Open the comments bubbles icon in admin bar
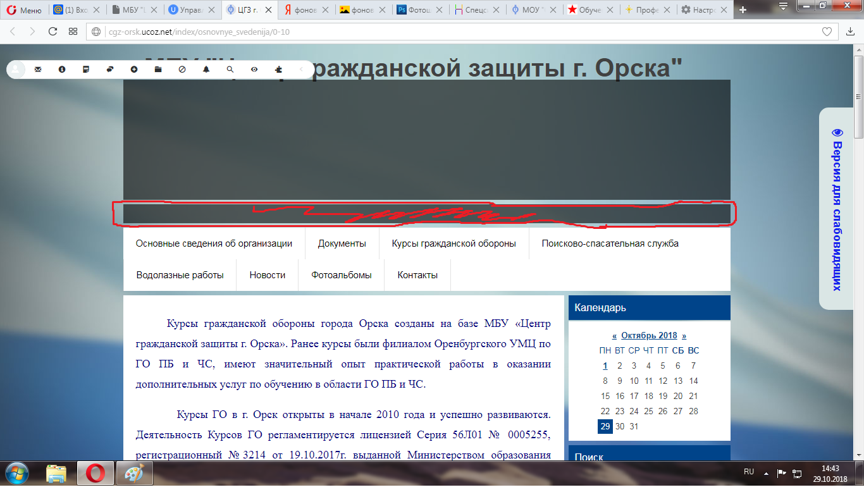864x504 pixels. click(x=110, y=69)
